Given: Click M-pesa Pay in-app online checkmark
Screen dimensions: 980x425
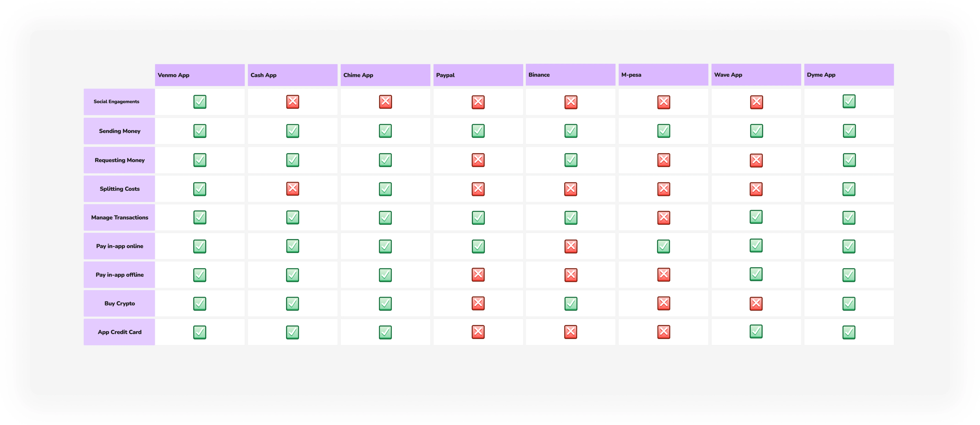Looking at the screenshot, I should point(664,246).
